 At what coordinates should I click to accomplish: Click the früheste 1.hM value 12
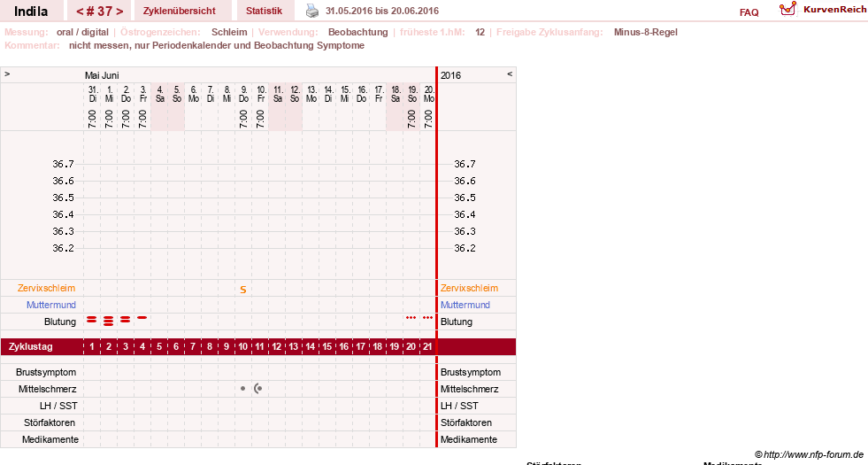coord(480,32)
